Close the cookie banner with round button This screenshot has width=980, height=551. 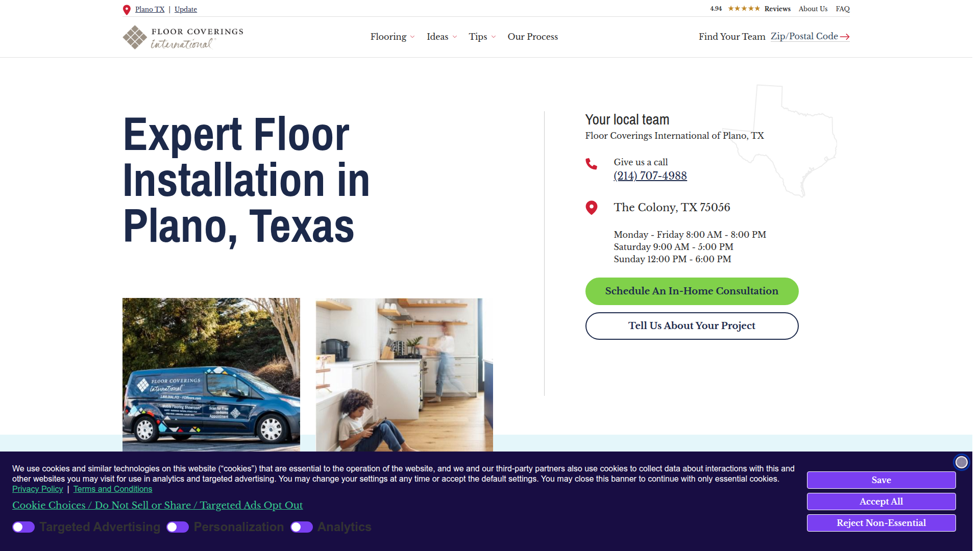tap(962, 462)
